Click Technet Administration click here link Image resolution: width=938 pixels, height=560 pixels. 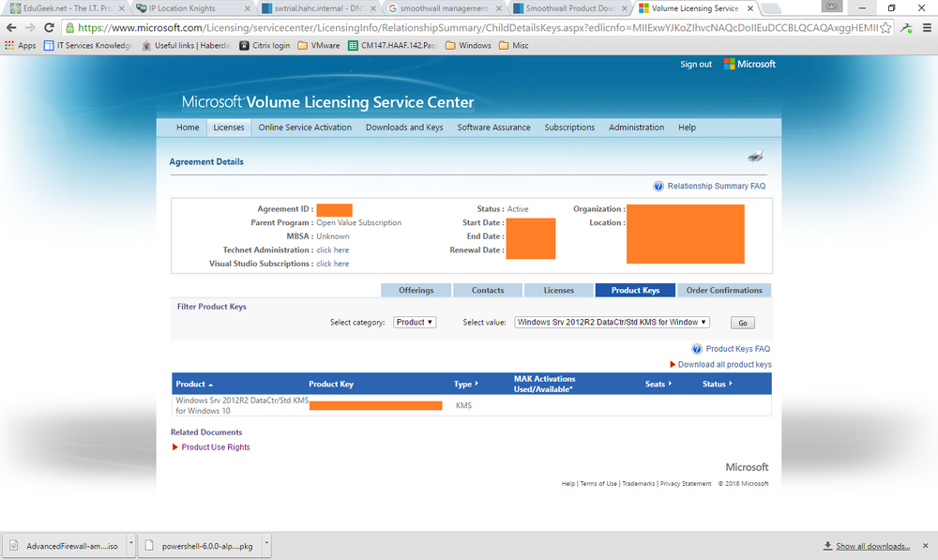click(333, 250)
